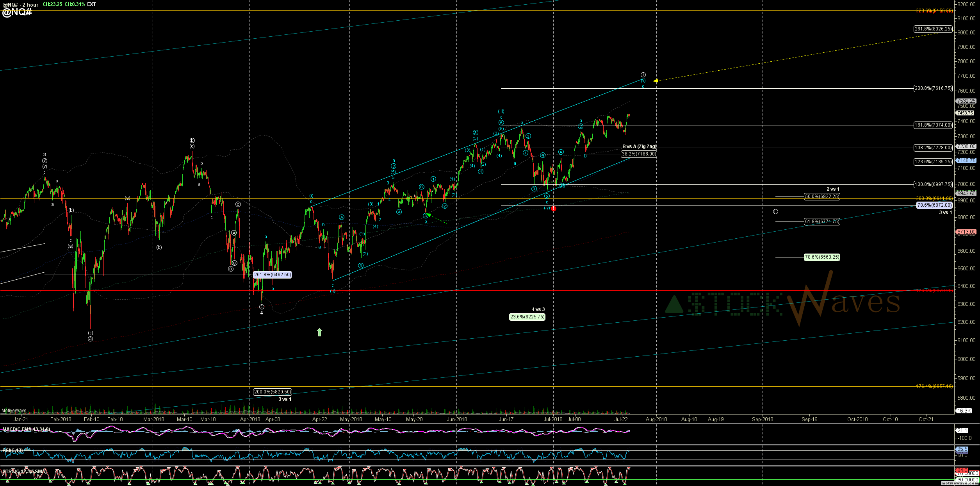Select the (iii) wave label near June peak

tap(501, 112)
